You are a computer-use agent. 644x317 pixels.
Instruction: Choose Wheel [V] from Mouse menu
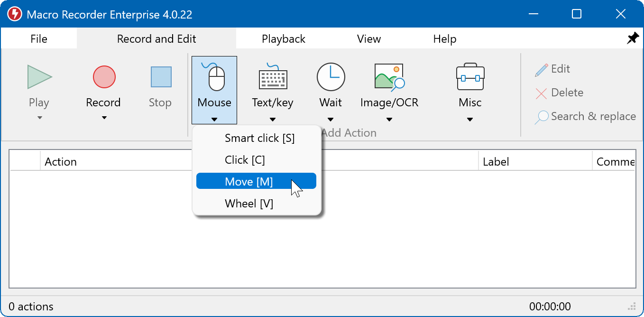[x=249, y=204]
